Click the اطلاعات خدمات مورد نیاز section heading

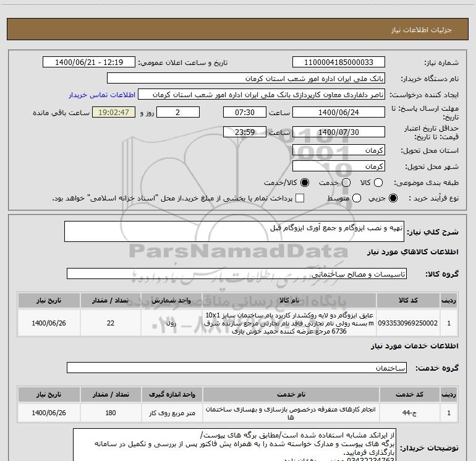point(415,346)
